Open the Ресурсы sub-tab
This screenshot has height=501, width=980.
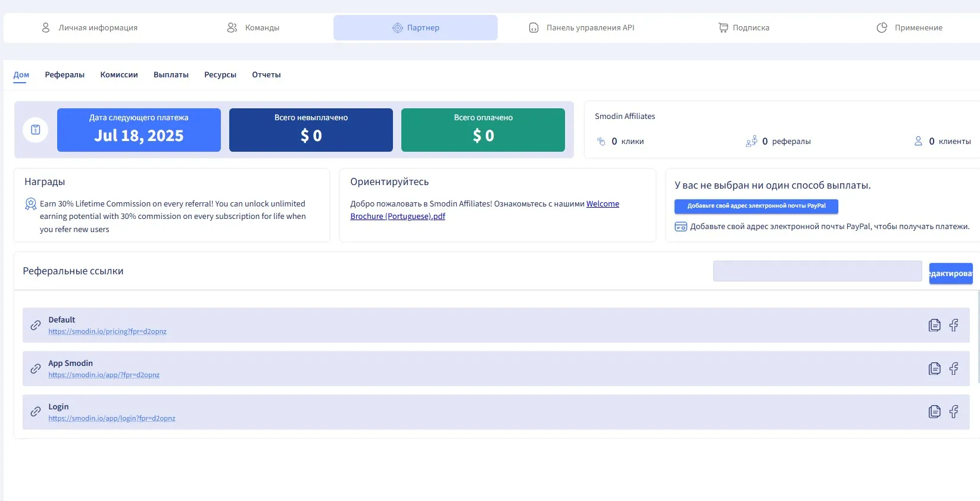(220, 75)
